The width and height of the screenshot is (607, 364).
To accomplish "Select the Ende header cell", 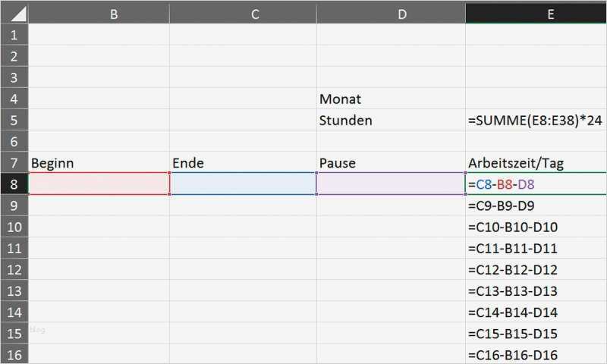I will (243, 163).
